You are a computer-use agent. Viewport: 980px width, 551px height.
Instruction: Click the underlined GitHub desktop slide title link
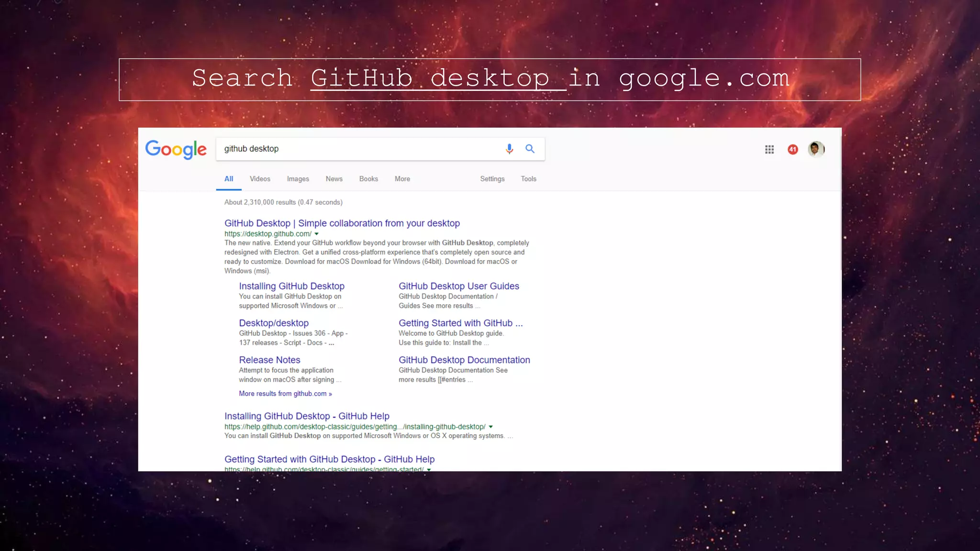438,78
